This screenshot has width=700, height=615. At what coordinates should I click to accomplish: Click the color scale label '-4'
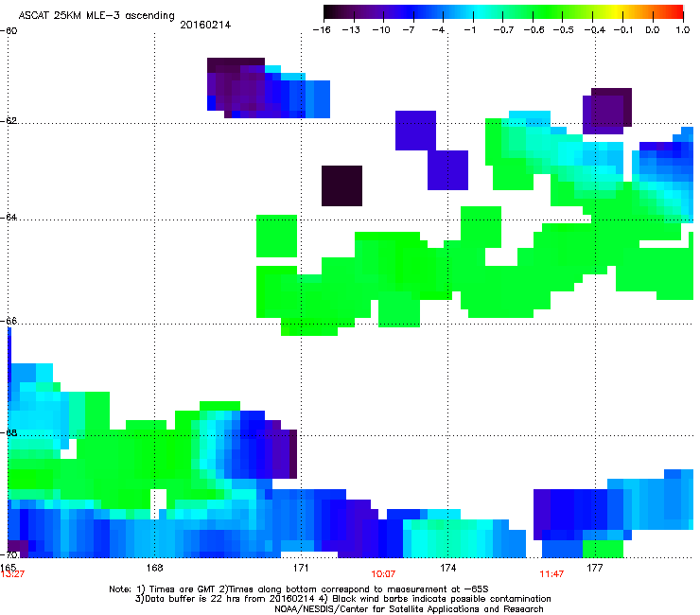pyautogui.click(x=438, y=30)
